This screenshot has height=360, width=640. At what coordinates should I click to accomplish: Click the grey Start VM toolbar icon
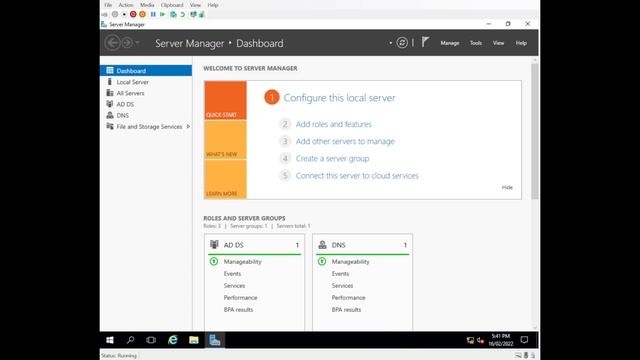click(115, 14)
